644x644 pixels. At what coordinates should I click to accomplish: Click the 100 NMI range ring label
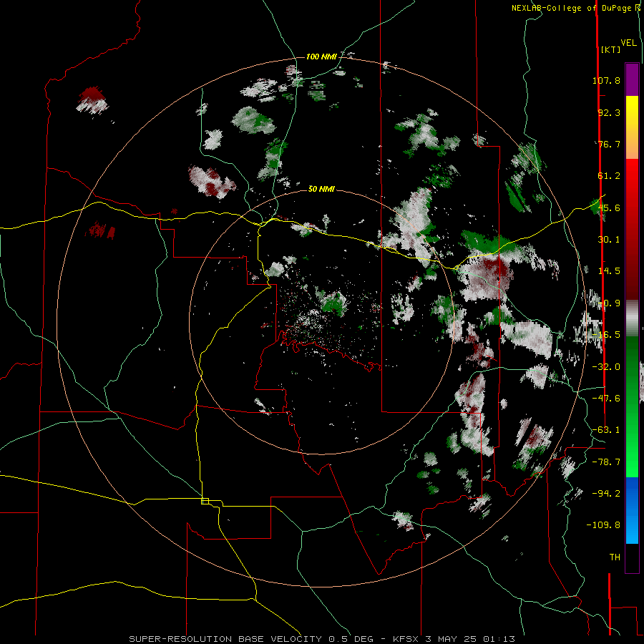[321, 57]
